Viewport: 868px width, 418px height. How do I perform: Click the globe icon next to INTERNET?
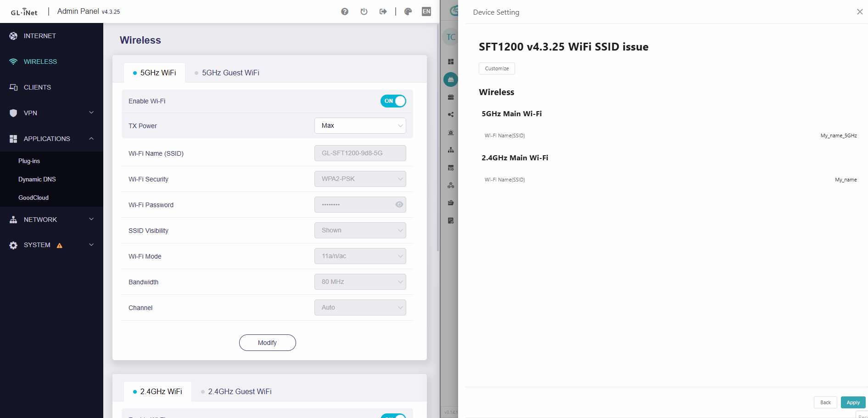[13, 35]
